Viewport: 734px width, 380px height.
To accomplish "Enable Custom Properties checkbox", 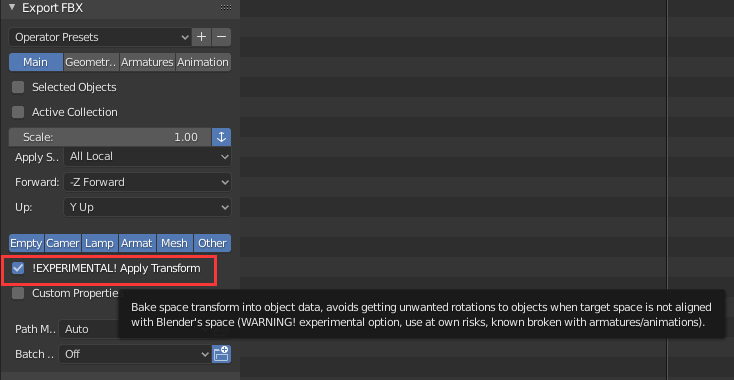I will click(18, 293).
